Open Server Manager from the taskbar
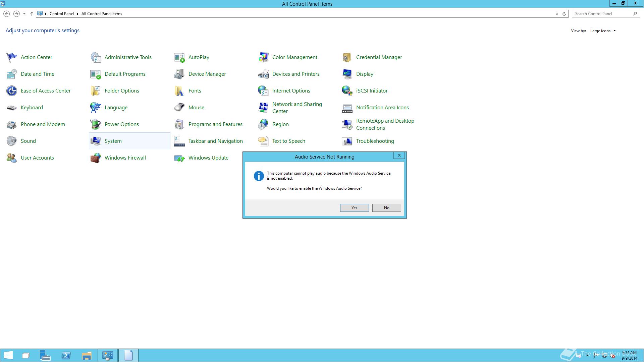This screenshot has width=644, height=362. tap(45, 355)
